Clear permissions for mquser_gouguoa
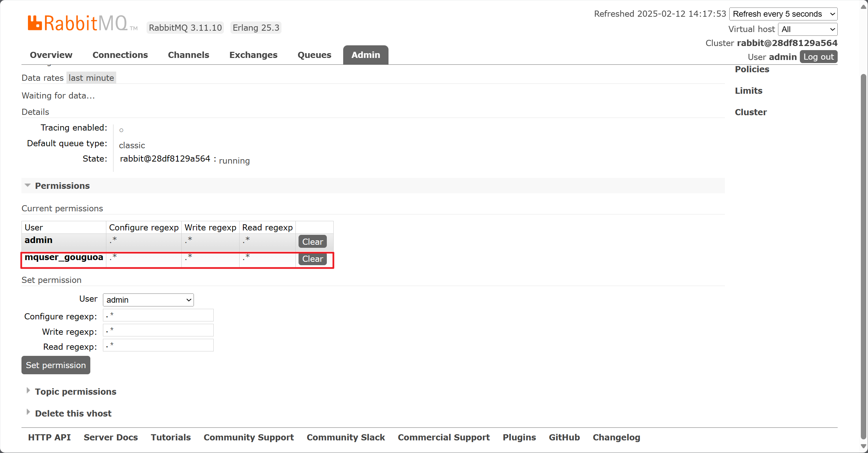 pyautogui.click(x=313, y=259)
